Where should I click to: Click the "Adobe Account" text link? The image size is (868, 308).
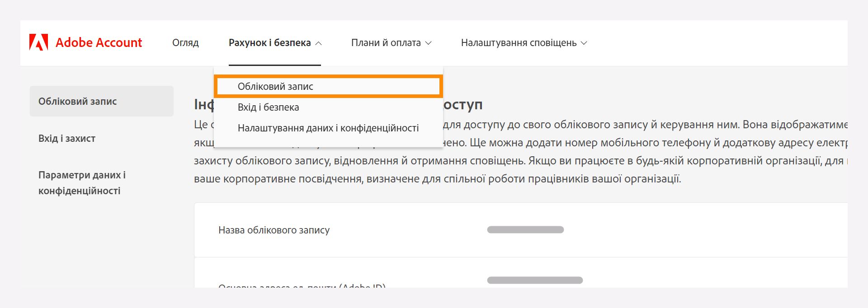tap(99, 42)
